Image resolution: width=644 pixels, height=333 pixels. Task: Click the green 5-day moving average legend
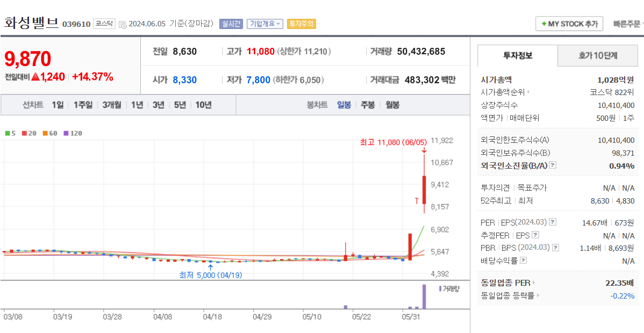pos(10,133)
